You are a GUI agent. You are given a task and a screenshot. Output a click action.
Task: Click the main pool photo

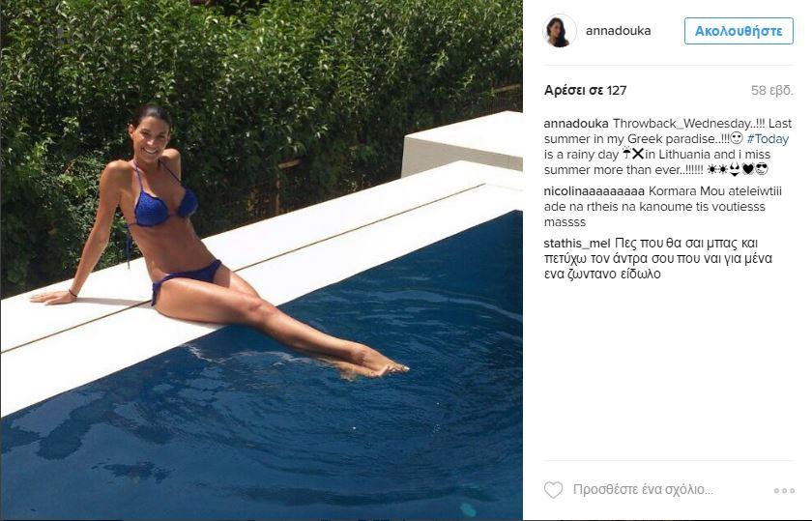pyautogui.click(x=262, y=261)
